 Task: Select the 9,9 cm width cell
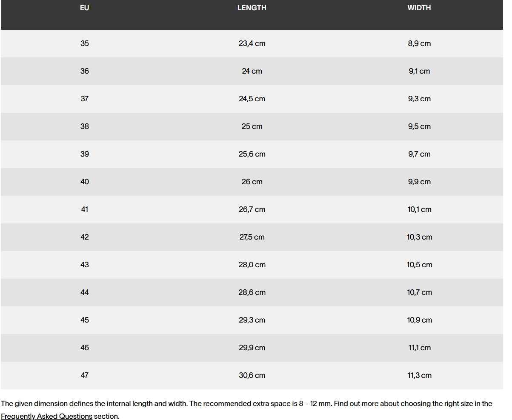(x=419, y=182)
